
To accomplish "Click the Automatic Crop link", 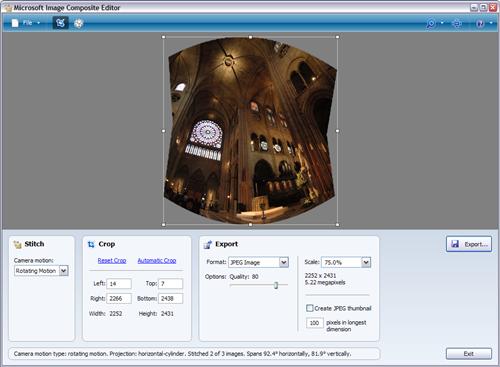I will pyautogui.click(x=157, y=260).
